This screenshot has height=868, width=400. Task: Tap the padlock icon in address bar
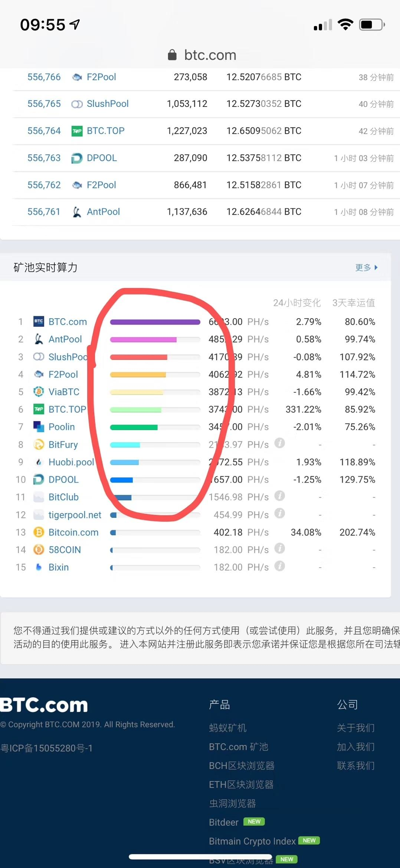point(172,55)
